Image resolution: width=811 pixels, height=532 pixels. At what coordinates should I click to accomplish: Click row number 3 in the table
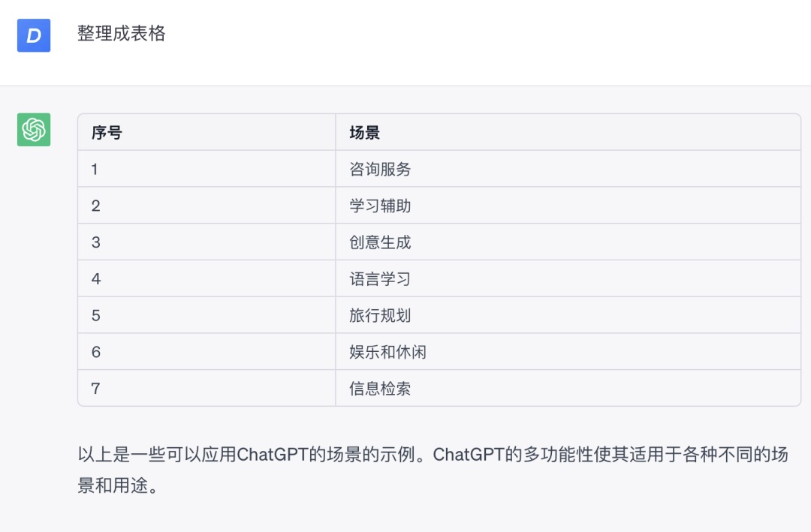95,242
